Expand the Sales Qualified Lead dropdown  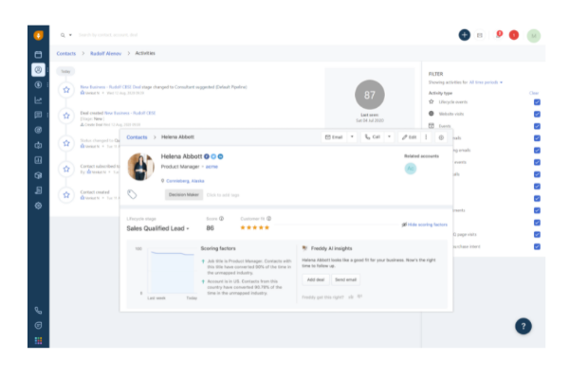tap(157, 228)
